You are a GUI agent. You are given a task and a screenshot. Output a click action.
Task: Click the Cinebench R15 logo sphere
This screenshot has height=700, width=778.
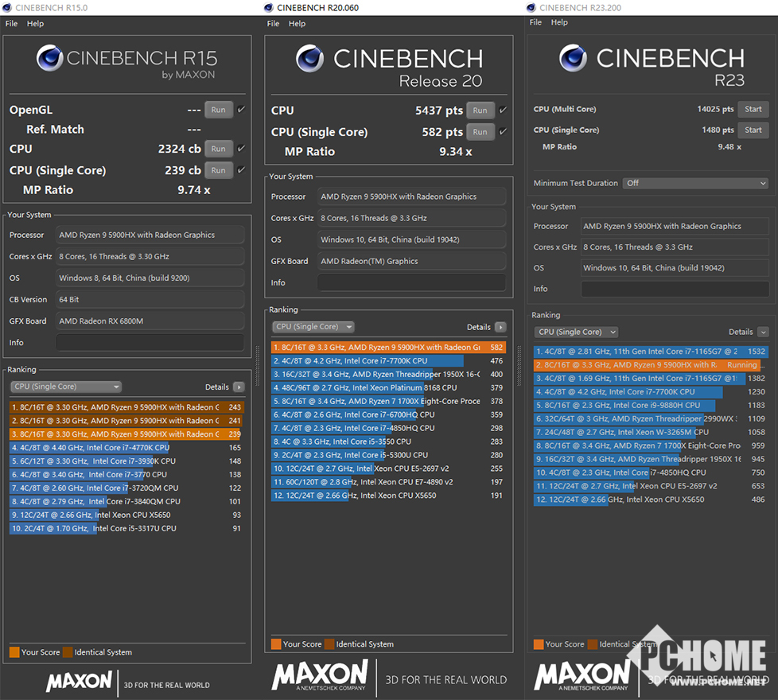tap(49, 58)
